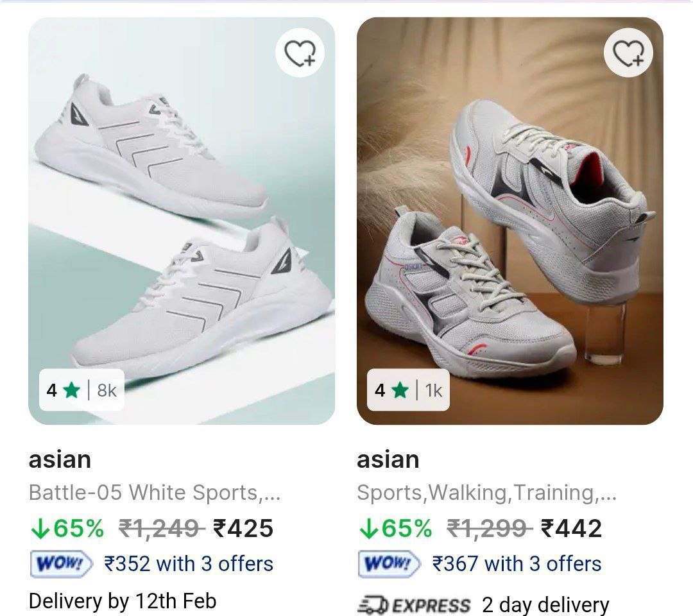Click the green 65% discount arrow near ₹442
Image resolution: width=693 pixels, height=616 pixels.
tap(368, 529)
